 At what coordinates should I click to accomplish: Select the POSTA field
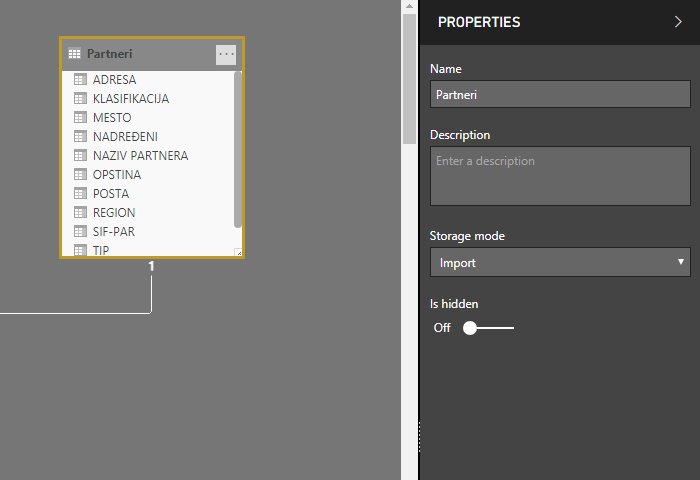coord(111,194)
